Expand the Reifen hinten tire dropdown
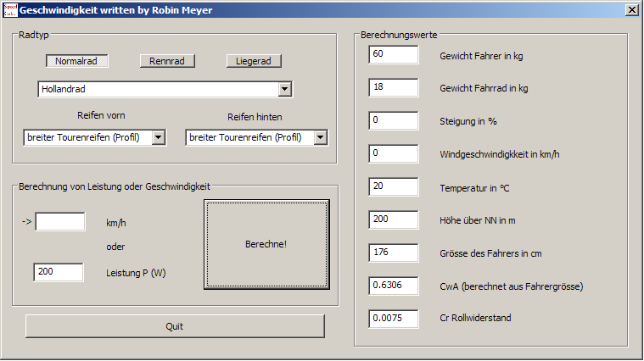The height and width of the screenshot is (361, 644). pos(320,138)
